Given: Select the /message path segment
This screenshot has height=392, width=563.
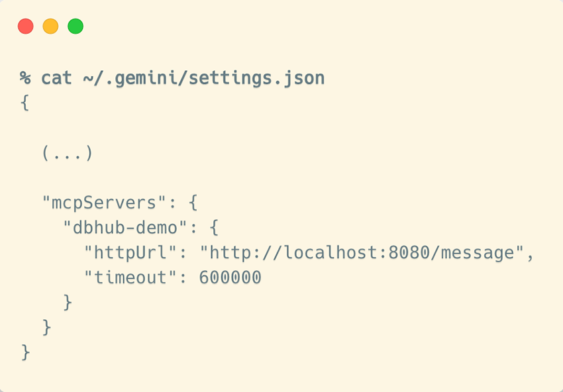Looking at the screenshot, I should click(x=470, y=252).
